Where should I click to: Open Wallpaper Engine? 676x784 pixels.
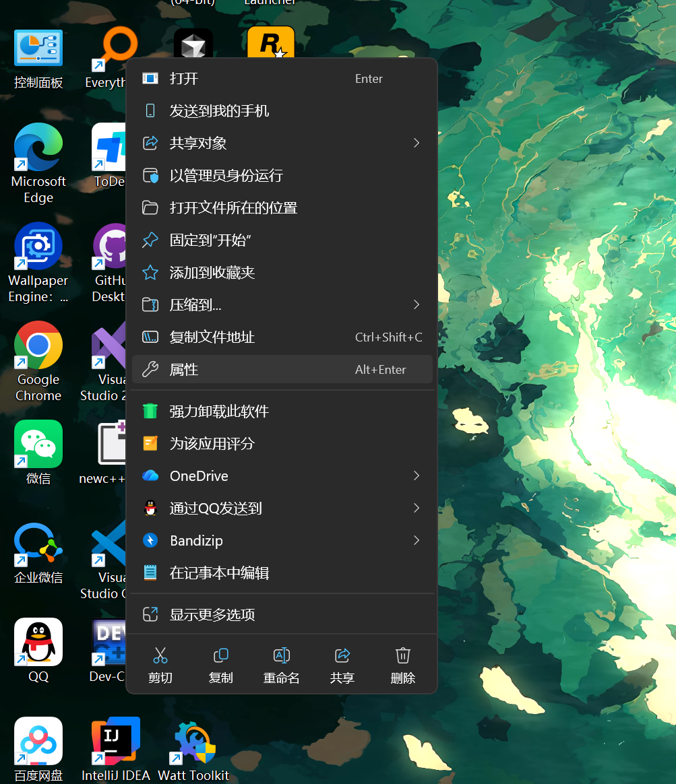(x=38, y=247)
